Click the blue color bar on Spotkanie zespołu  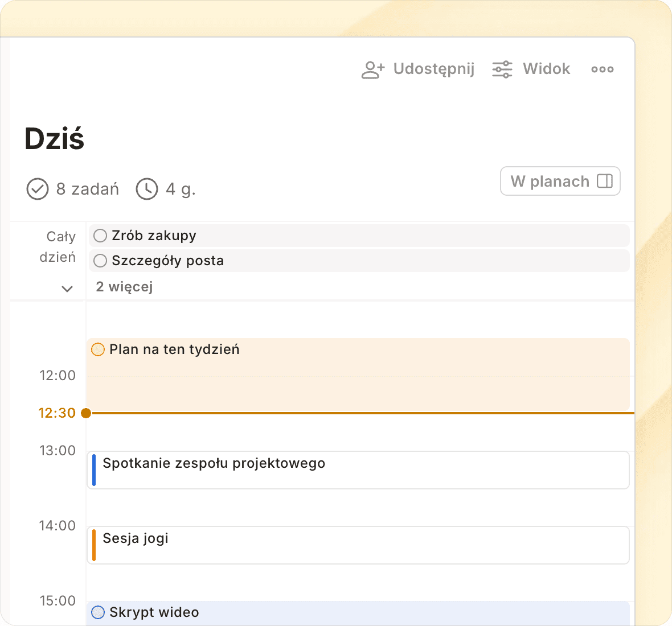tap(94, 470)
